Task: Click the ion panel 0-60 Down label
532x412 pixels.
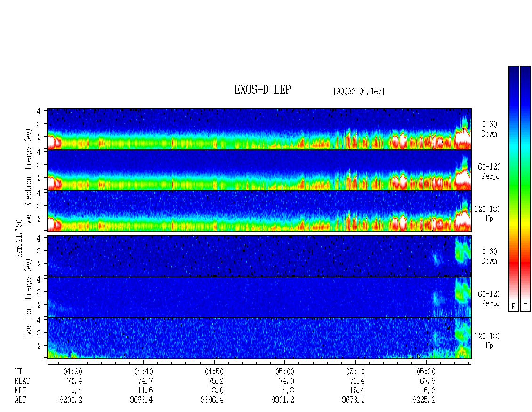Action: [x=489, y=256]
